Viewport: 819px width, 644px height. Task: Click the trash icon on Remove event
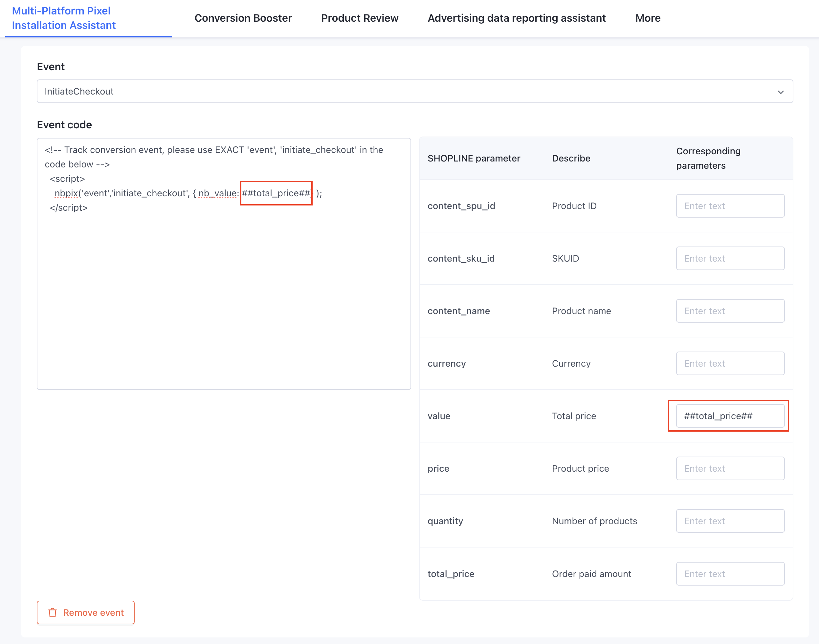tap(53, 613)
